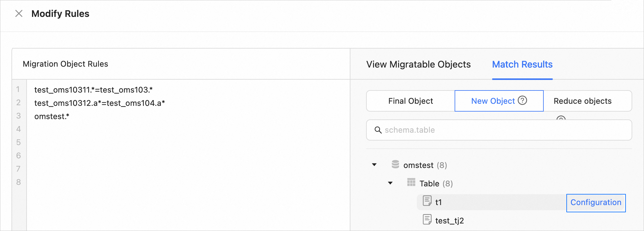Close the Modify Rules panel
The image size is (644, 231).
point(19,14)
